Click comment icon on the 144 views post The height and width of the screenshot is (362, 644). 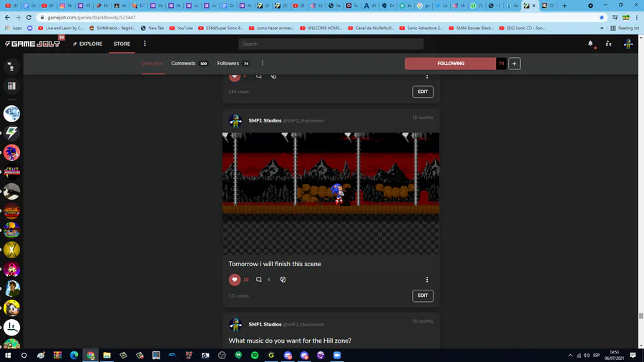tap(259, 76)
